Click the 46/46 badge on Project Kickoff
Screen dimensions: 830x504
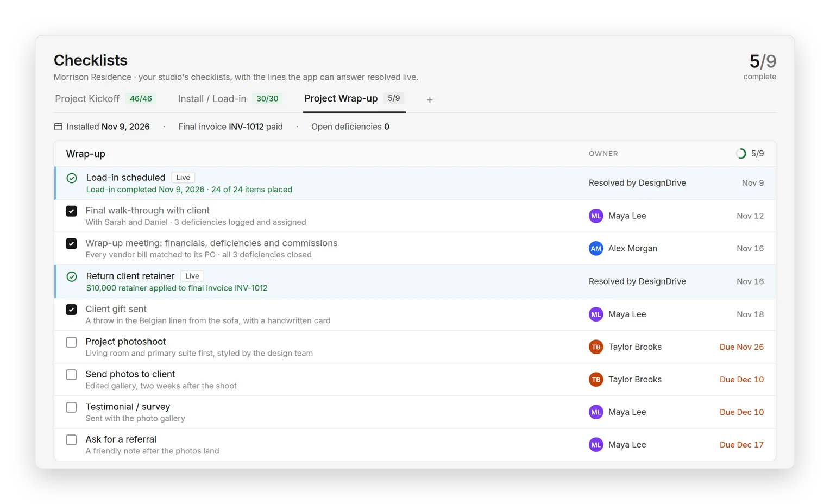pos(141,99)
